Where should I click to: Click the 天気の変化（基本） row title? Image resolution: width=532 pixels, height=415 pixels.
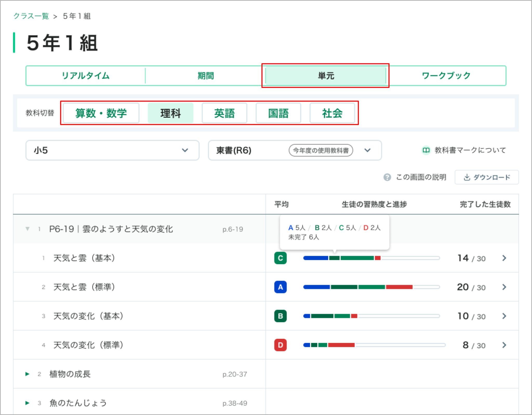88,316
